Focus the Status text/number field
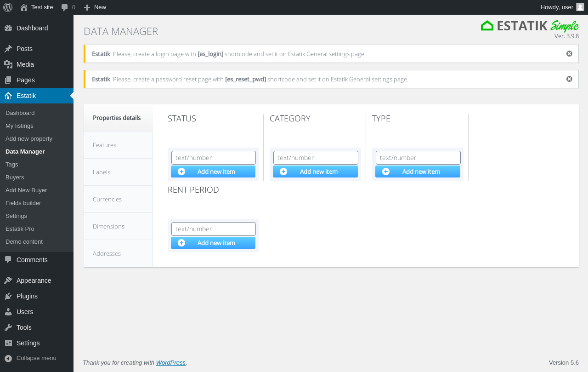 tap(214, 158)
